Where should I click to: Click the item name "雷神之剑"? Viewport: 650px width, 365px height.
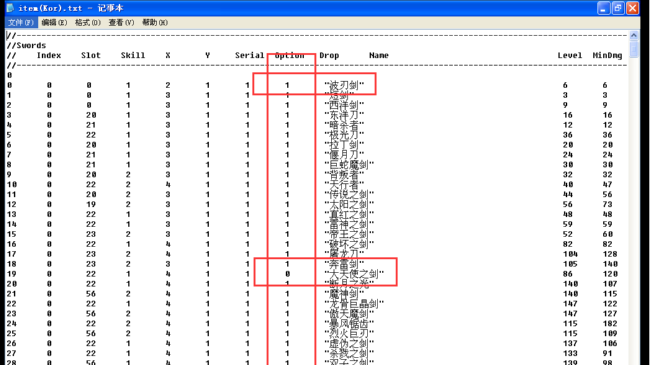coord(349,225)
